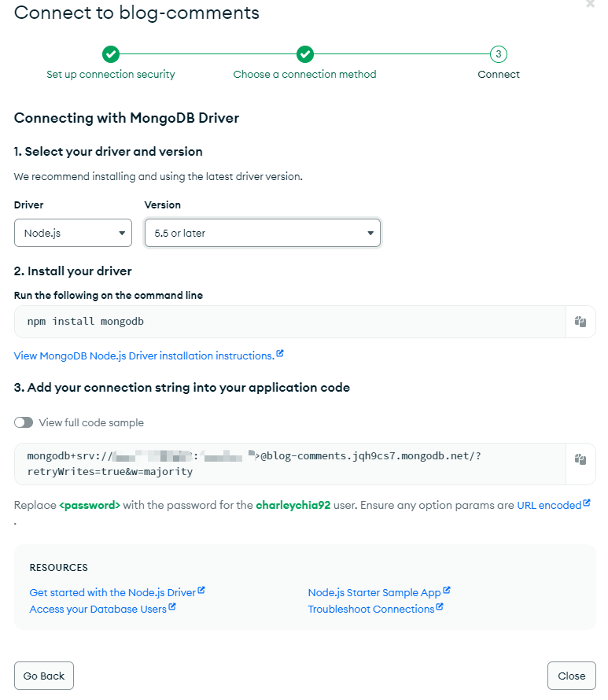Expand the Version dropdown showing 5.5 or later
The image size is (608, 700).
[x=263, y=233]
